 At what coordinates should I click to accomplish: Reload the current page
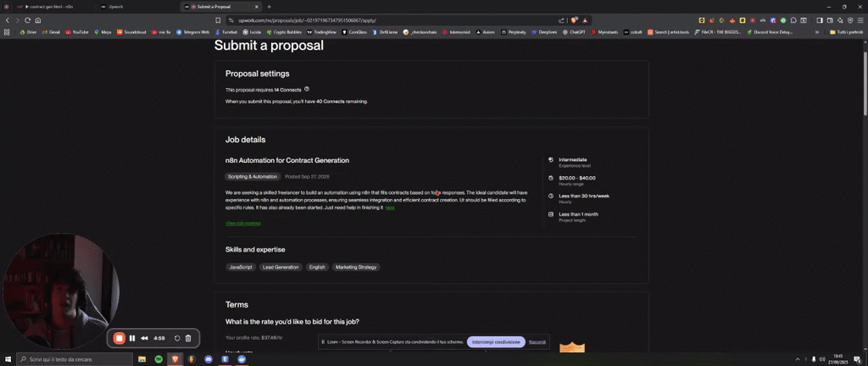(28, 20)
